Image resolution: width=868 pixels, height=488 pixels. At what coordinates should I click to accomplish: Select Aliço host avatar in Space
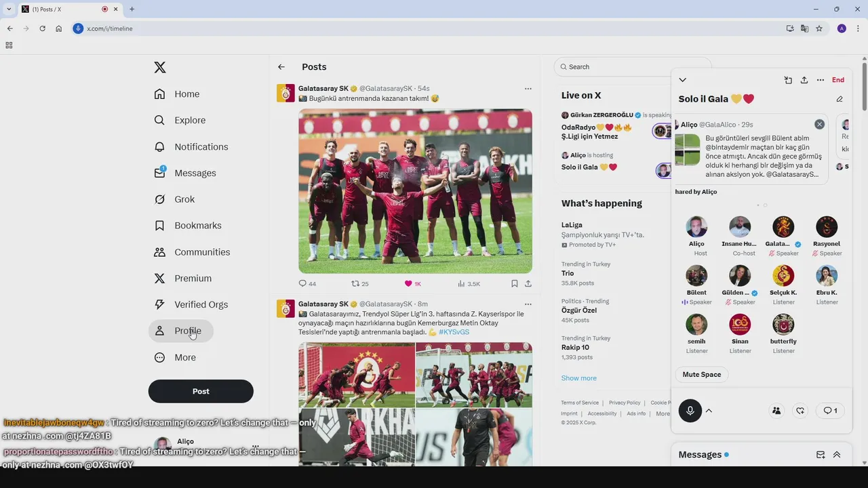coord(696,227)
